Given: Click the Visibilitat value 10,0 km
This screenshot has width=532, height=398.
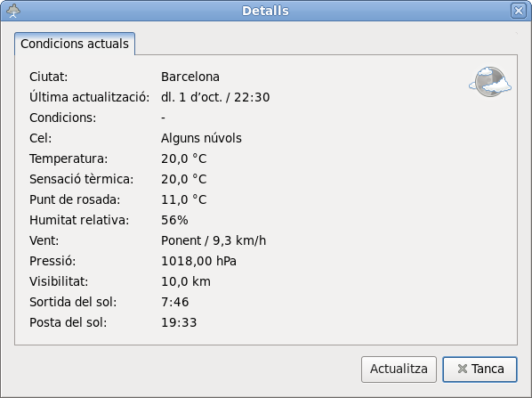Looking at the screenshot, I should click(x=186, y=281).
